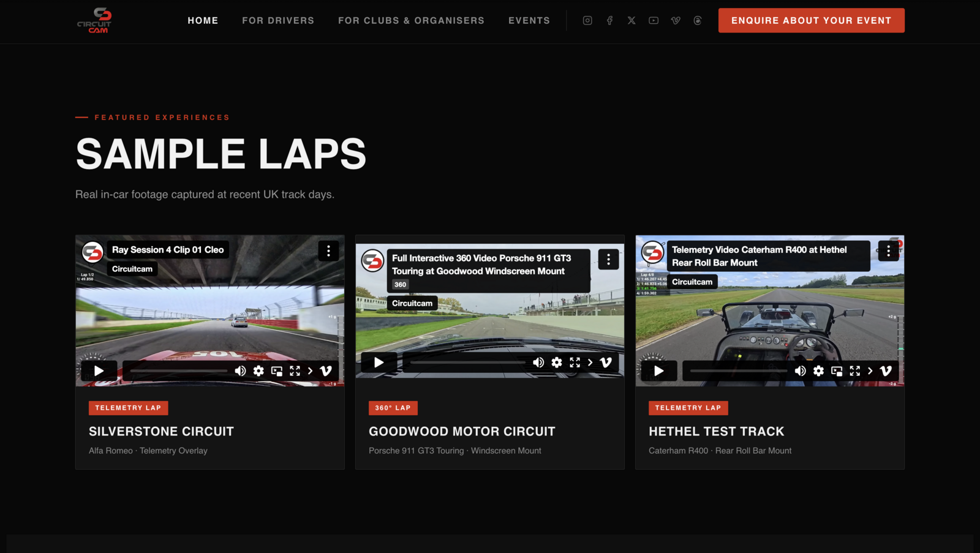
Task: Seek along the Silverstone video progress bar
Action: 178,371
